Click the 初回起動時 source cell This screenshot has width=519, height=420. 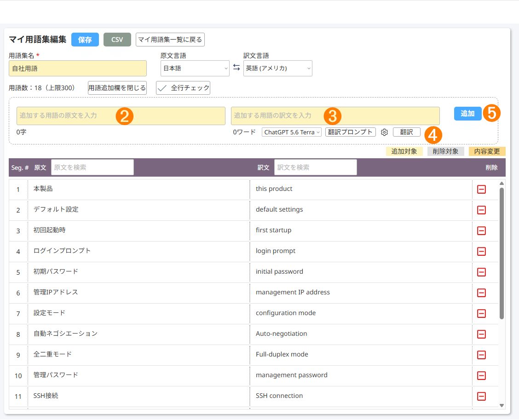pos(139,230)
